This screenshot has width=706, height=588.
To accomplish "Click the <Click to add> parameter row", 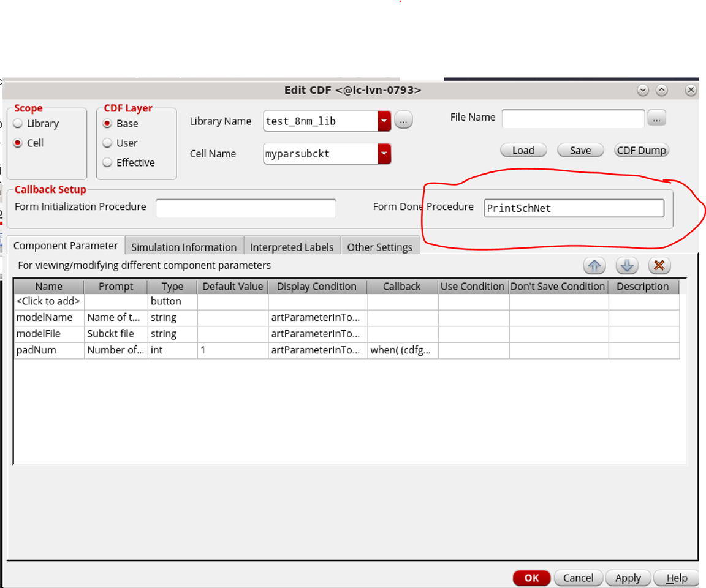I will (48, 301).
